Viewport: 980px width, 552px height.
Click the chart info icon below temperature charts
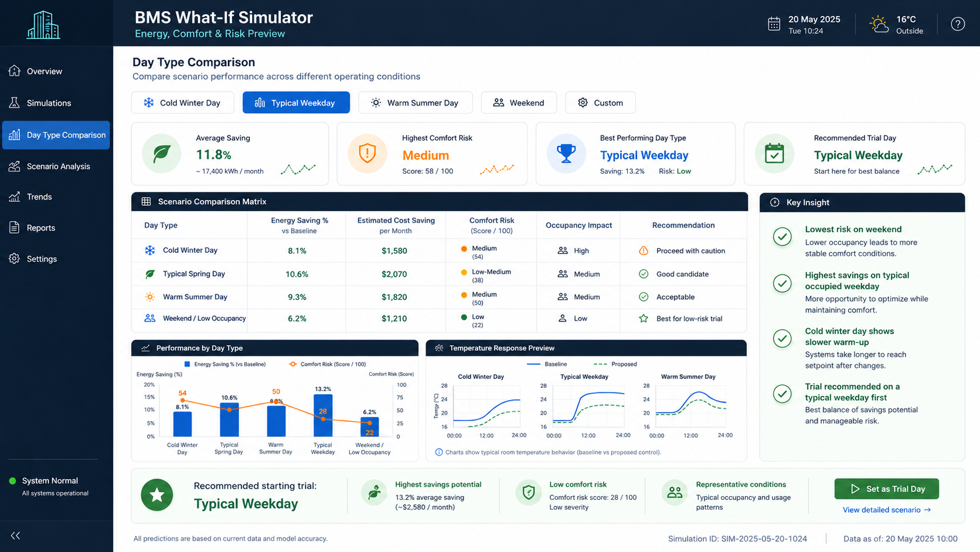[439, 452]
